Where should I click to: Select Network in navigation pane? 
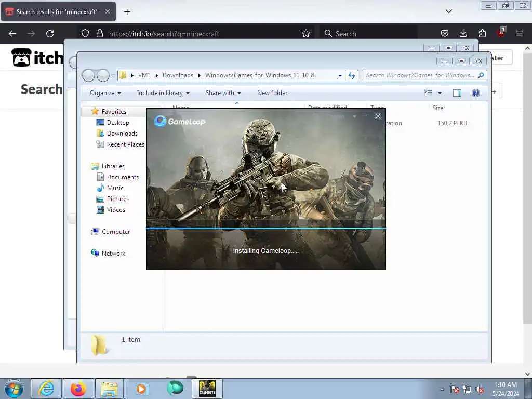pyautogui.click(x=113, y=254)
